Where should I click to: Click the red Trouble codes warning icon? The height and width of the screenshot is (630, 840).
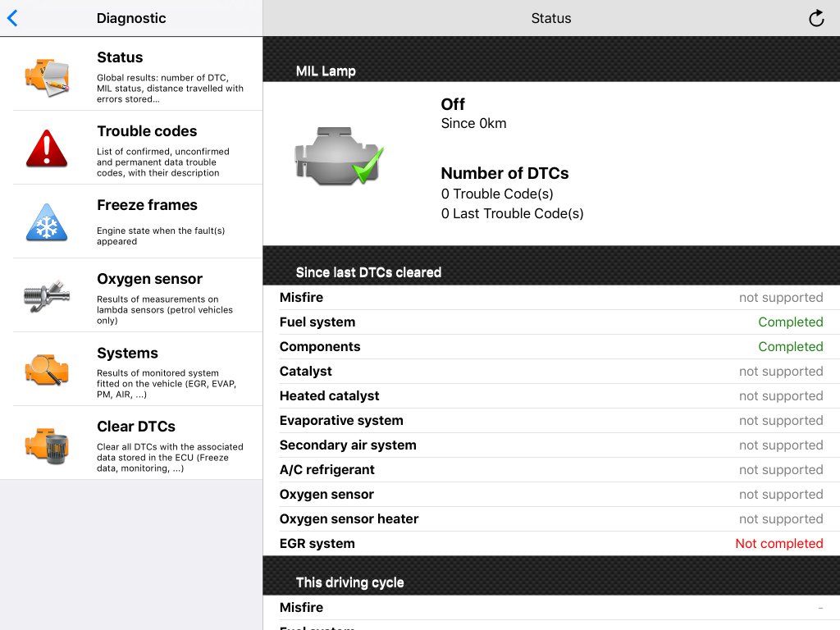point(47,148)
